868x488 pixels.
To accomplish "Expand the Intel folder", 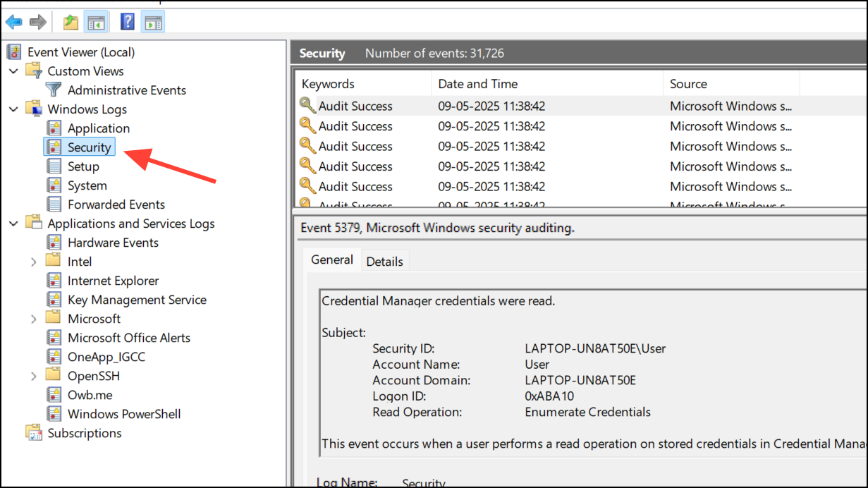I will [34, 262].
